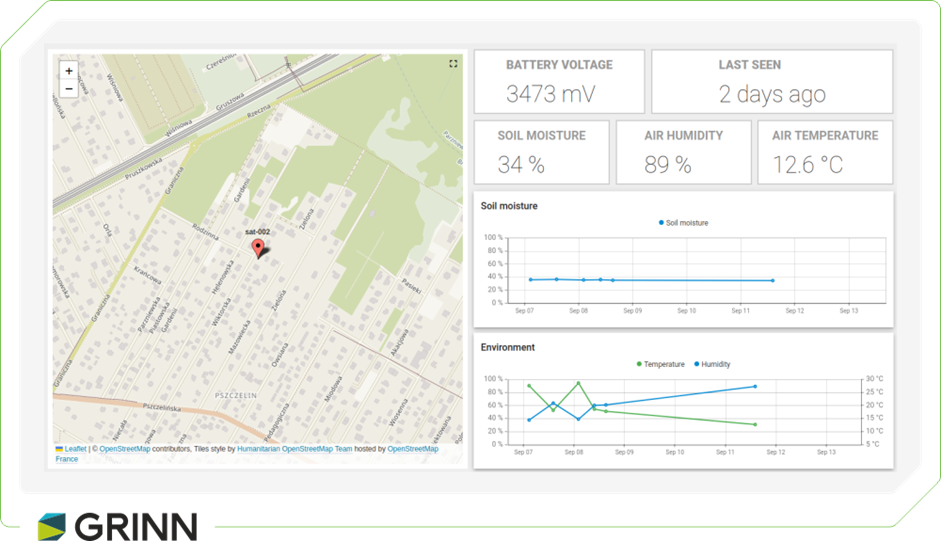This screenshot has height=541, width=941.
Task: Zoom out on the map
Action: coord(68,89)
